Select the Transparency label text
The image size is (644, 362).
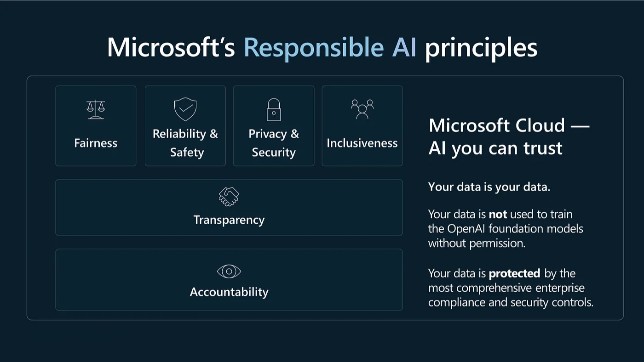(x=229, y=220)
